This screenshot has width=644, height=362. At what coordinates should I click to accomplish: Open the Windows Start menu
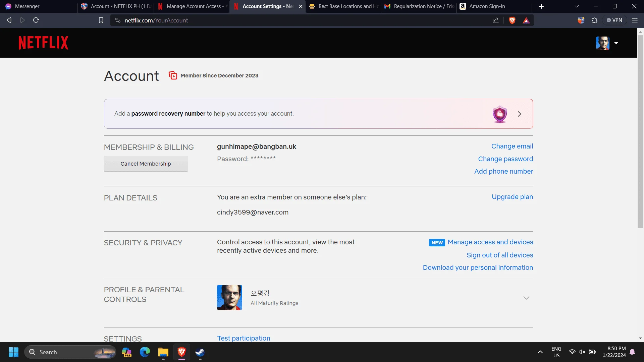coord(13,352)
